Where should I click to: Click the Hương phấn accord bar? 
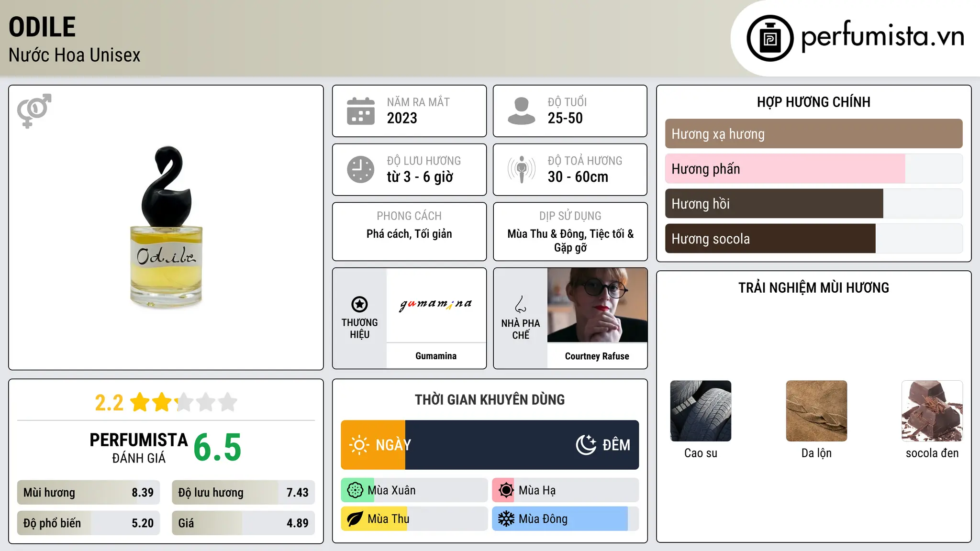813,169
